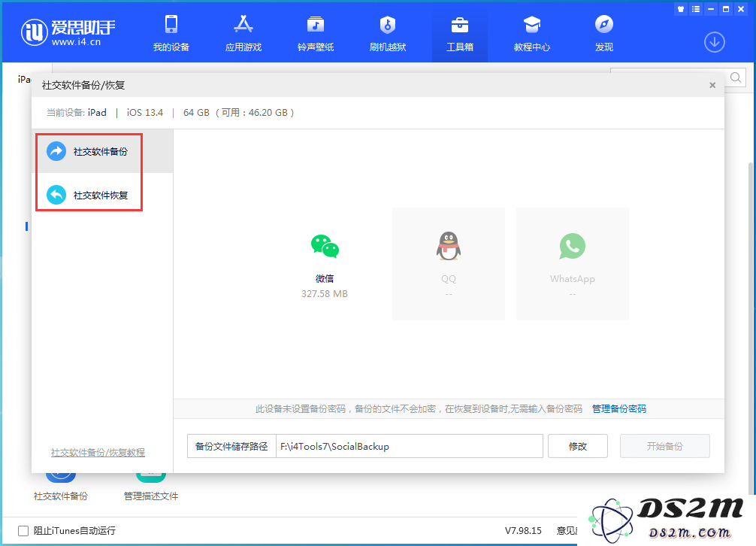Click the search magnifier icon
The width and height of the screenshot is (756, 546).
(x=735, y=77)
